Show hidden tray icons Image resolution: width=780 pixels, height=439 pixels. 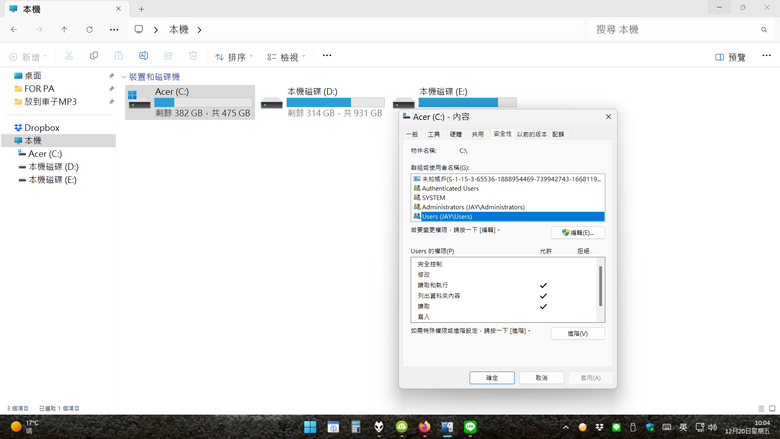(x=566, y=427)
